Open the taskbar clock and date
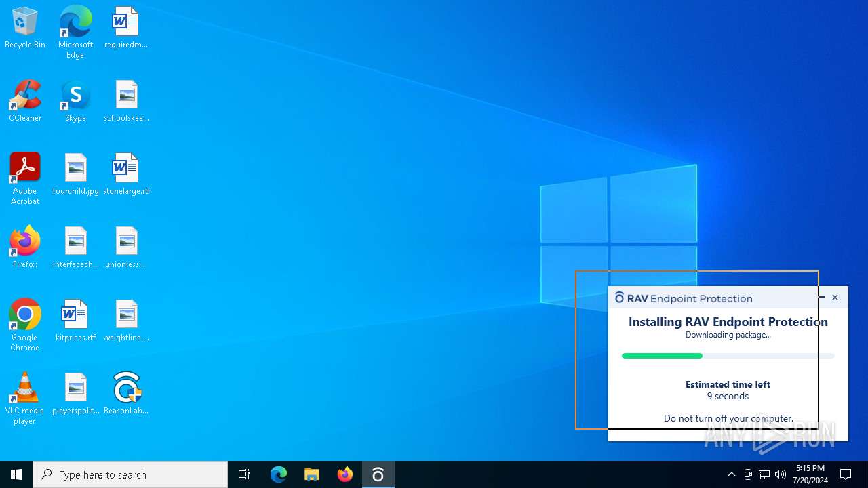Screen dimensions: 868x488 810,474
